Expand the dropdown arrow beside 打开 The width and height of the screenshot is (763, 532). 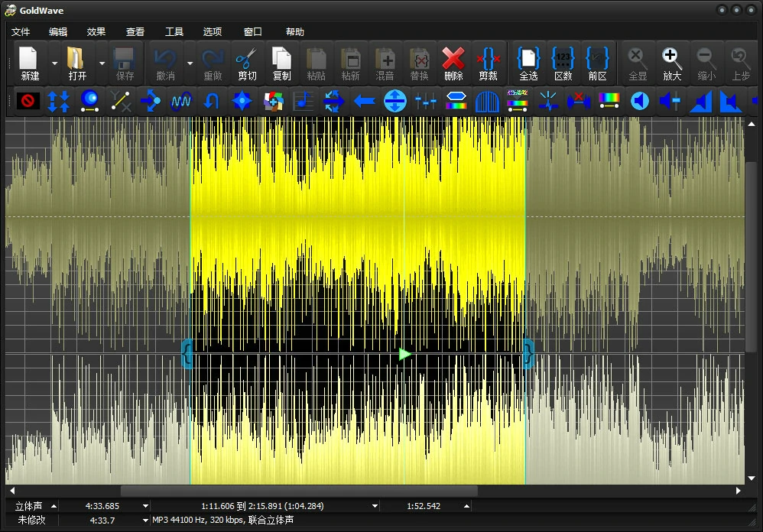click(102, 63)
